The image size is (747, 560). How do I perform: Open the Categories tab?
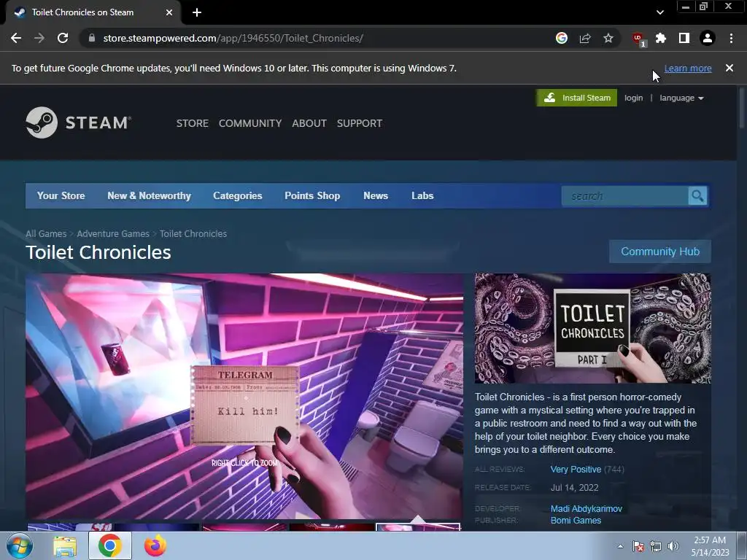tap(238, 195)
